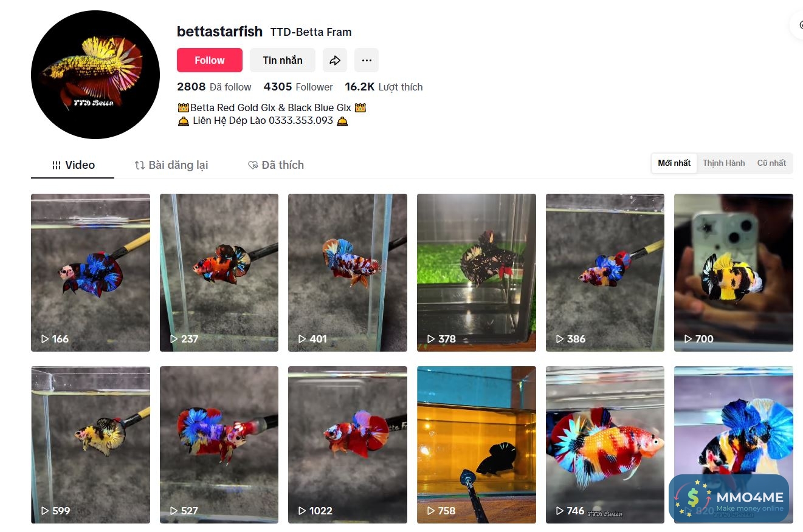Click the MMO4ME watermark logo
803x532 pixels.
[x=729, y=498]
